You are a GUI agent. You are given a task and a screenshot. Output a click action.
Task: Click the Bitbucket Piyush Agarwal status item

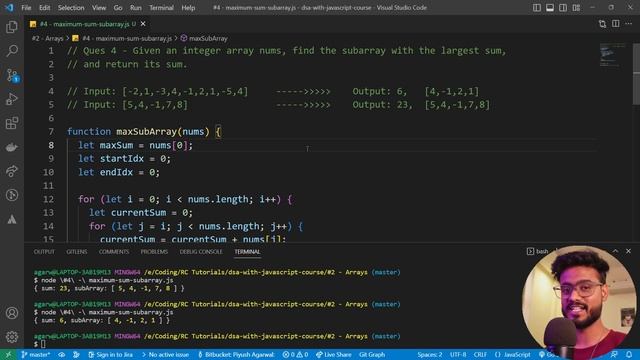pyautogui.click(x=236, y=355)
